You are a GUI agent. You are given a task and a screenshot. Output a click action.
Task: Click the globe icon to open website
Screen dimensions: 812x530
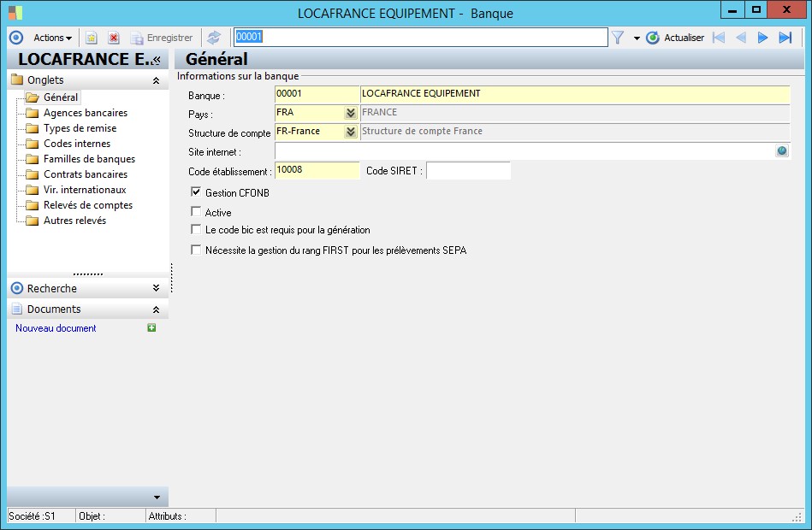click(x=782, y=150)
